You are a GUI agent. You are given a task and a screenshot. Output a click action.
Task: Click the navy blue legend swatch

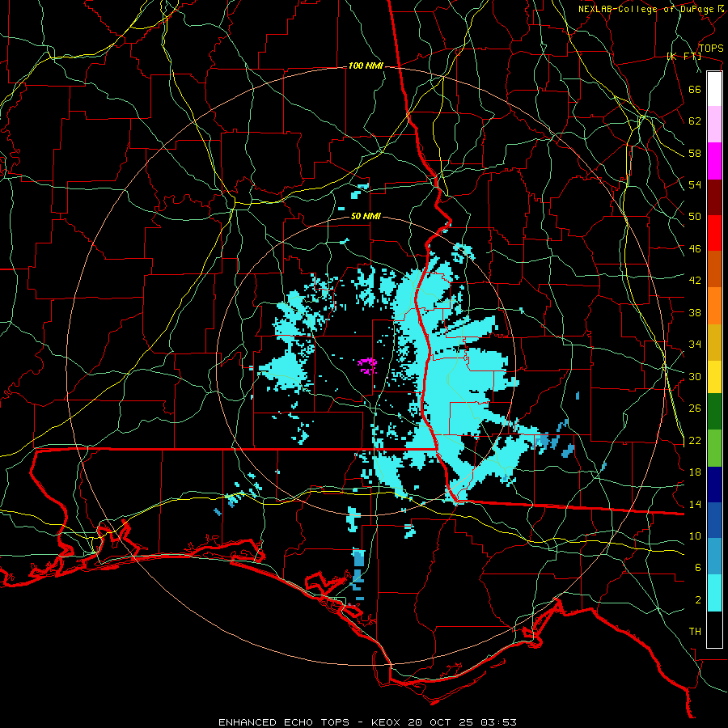coord(714,485)
